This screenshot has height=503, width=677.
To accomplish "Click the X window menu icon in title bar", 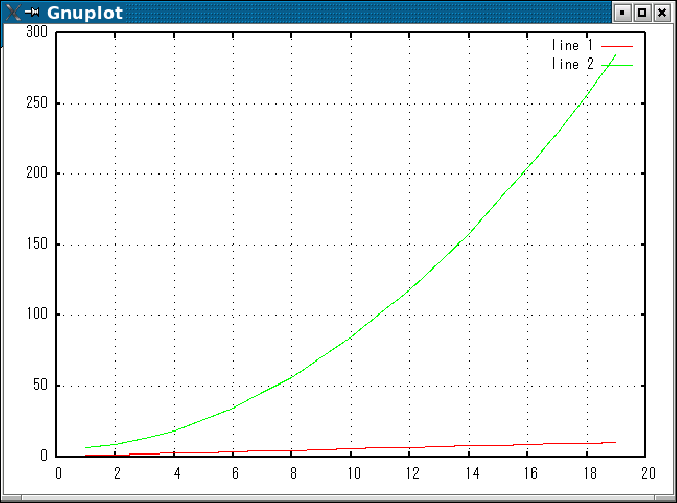I will 13,12.
